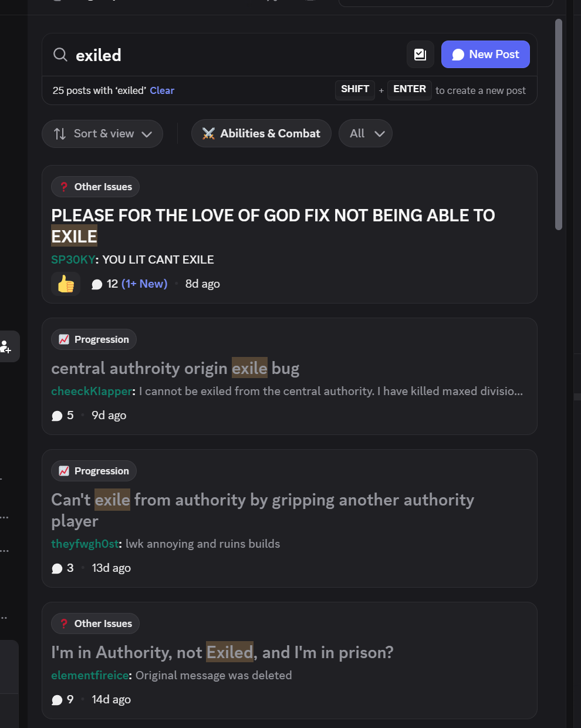Click the post guidelines checklist icon
This screenshot has height=728, width=581.
click(420, 55)
